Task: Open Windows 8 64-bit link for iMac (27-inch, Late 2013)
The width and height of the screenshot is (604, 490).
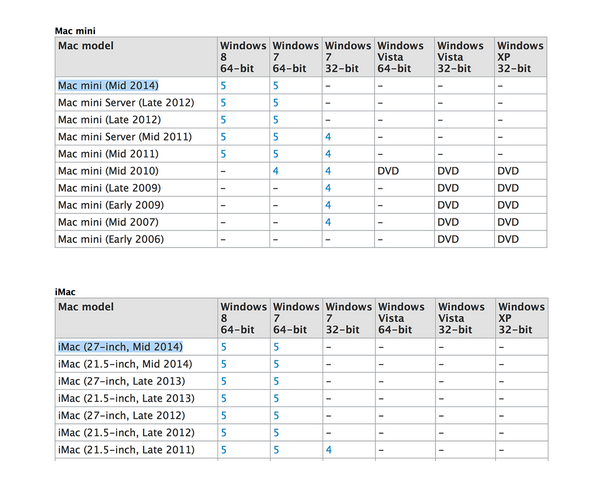Action: tap(223, 381)
